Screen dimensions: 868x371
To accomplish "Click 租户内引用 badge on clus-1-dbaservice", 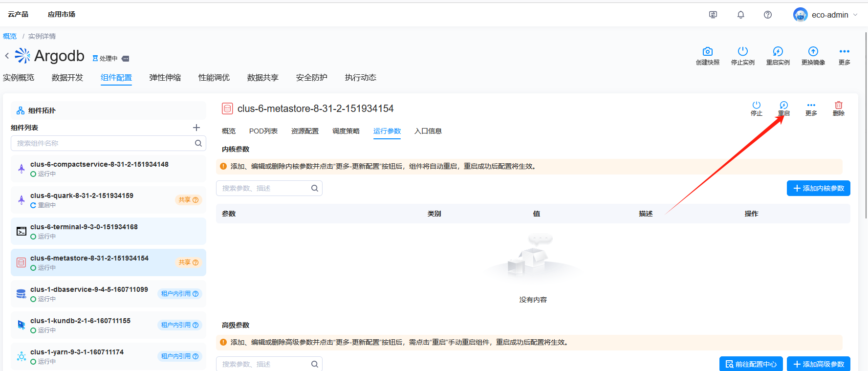I will pos(179,294).
